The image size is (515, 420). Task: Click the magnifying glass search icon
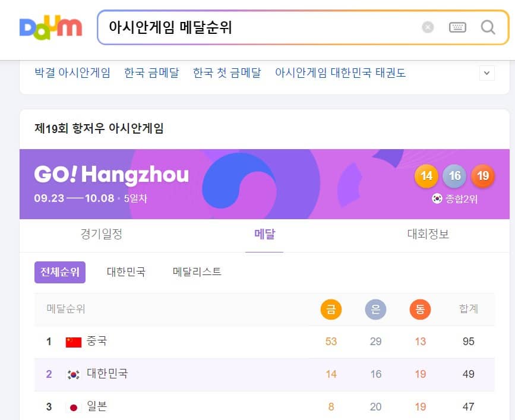point(488,27)
